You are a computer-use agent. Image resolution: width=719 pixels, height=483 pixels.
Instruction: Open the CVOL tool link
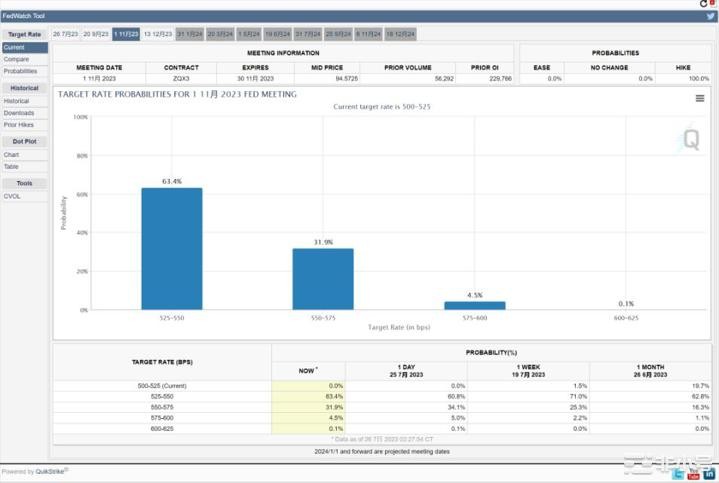coord(12,196)
